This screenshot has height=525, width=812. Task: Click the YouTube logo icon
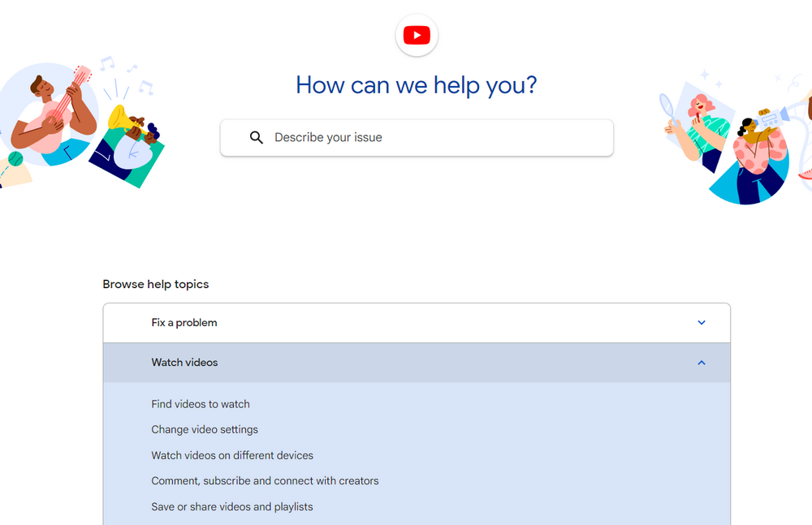pos(417,36)
